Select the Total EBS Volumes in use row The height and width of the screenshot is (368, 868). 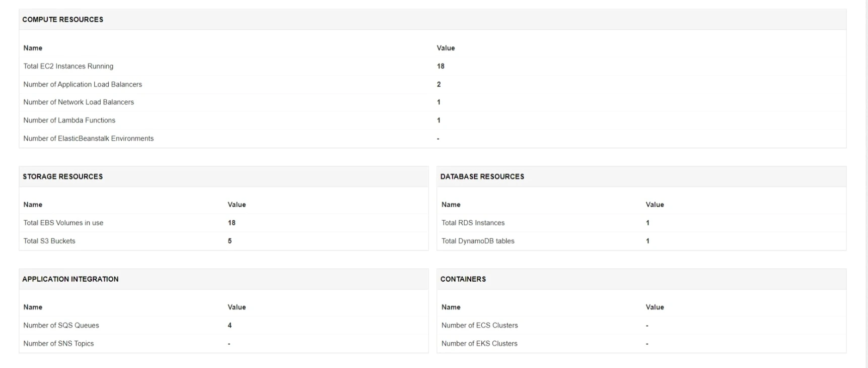click(x=63, y=223)
